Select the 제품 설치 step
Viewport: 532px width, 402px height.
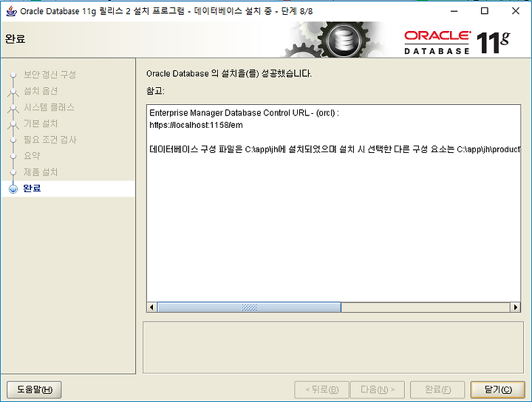pyautogui.click(x=41, y=172)
